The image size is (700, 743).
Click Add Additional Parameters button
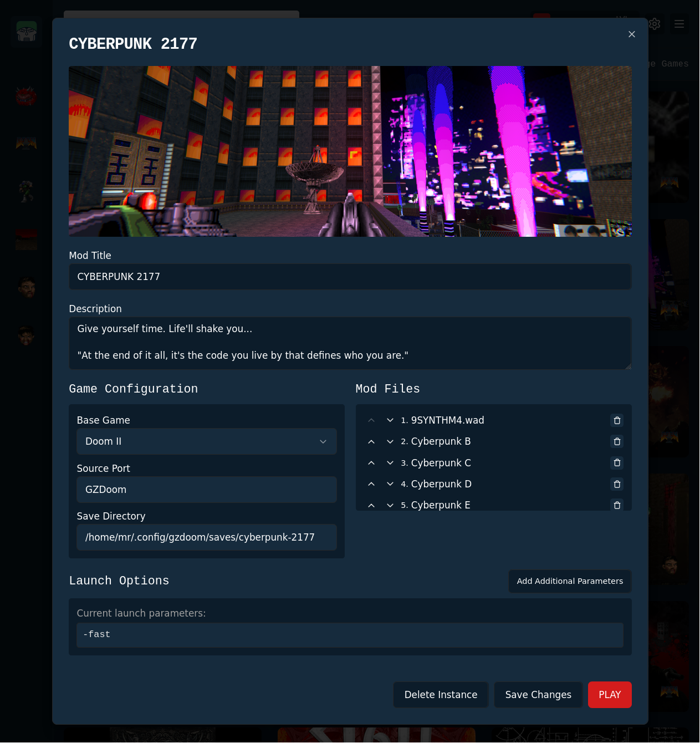tap(570, 581)
